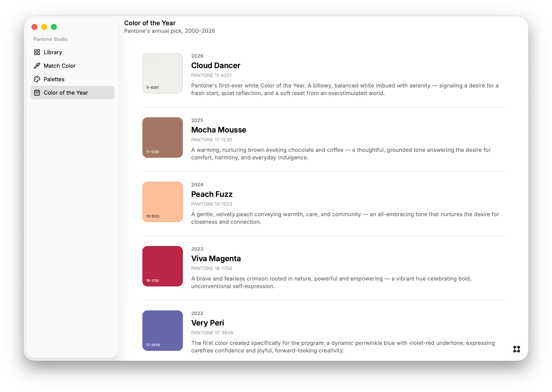Click the Very Peri description paragraph
The width and height of the screenshot is (552, 392).
[x=343, y=347]
